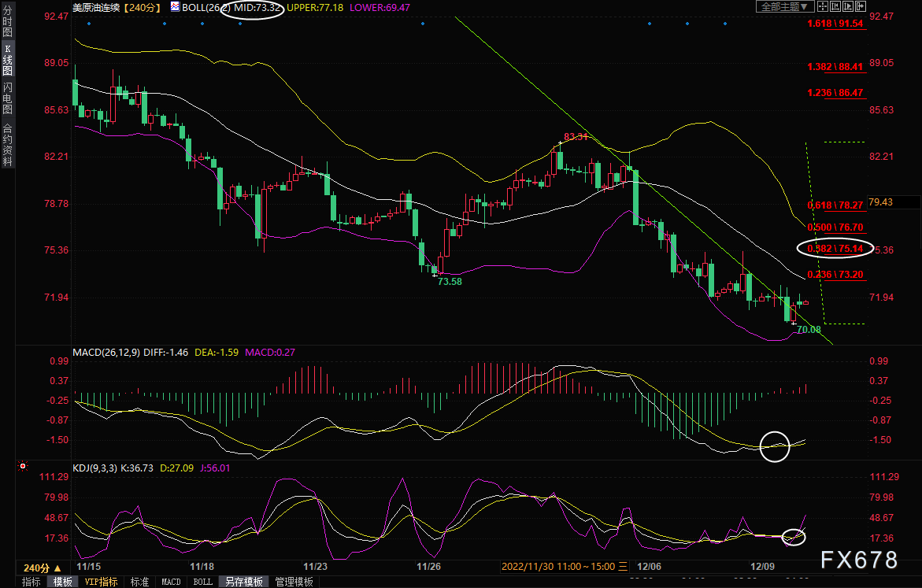Click the UPPER:77.18 band value
This screenshot has width=922, height=588.
pos(315,8)
